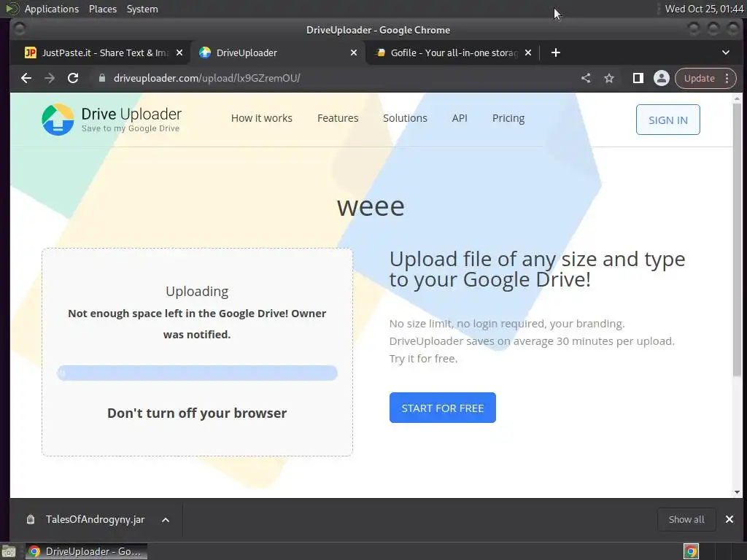Click START FOR FREE button
747x560 pixels.
[443, 408]
